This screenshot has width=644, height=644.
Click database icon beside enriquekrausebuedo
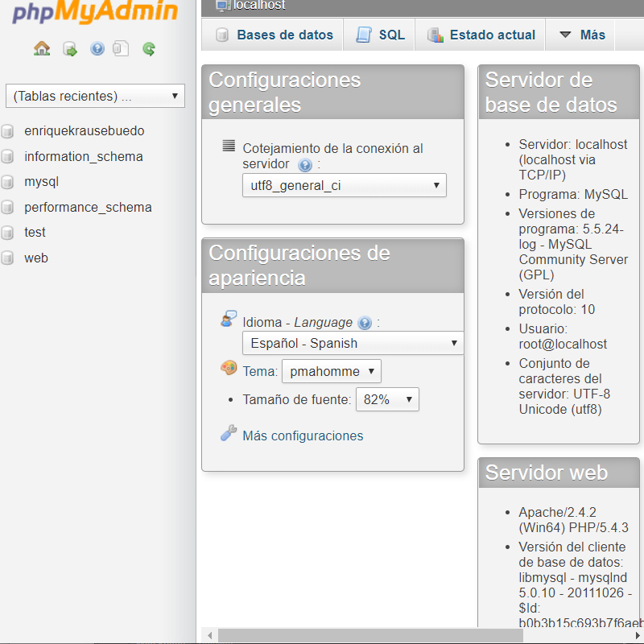click(7, 131)
